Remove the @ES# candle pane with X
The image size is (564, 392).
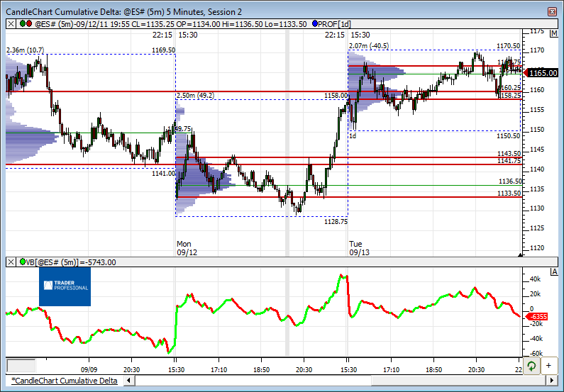[x=11, y=24]
